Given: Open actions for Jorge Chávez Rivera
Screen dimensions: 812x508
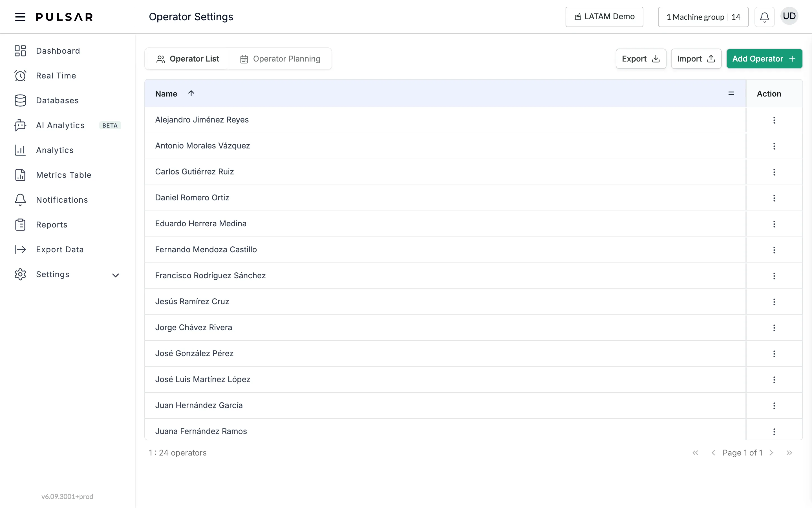Looking at the screenshot, I should [x=774, y=328].
